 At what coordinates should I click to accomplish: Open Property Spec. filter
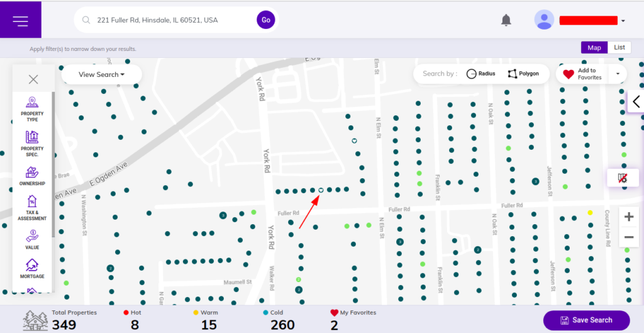pos(32,144)
